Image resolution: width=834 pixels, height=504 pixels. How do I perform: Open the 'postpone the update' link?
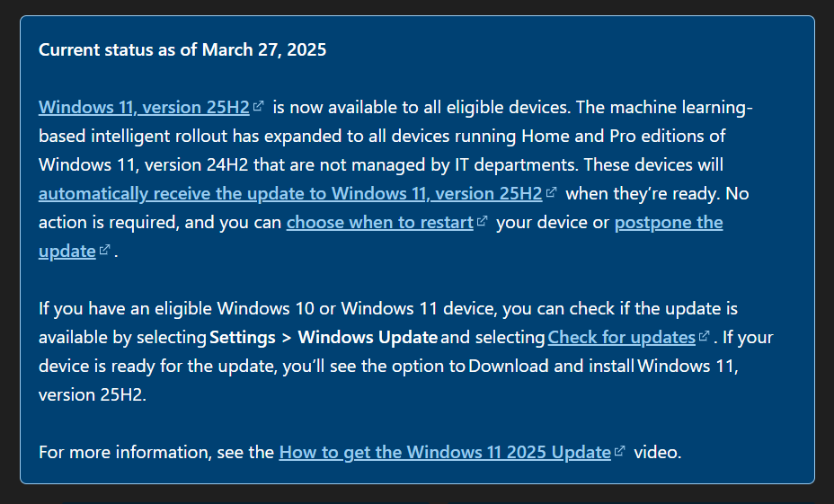tap(668, 223)
